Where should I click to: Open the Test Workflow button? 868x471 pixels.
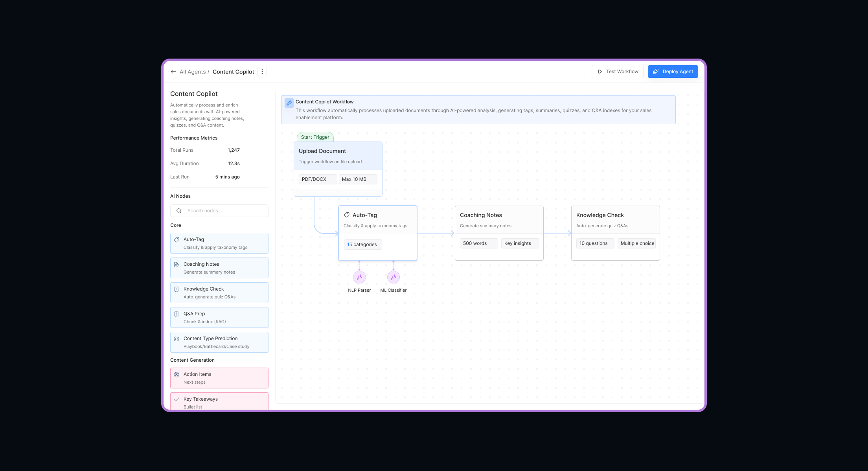pos(618,72)
